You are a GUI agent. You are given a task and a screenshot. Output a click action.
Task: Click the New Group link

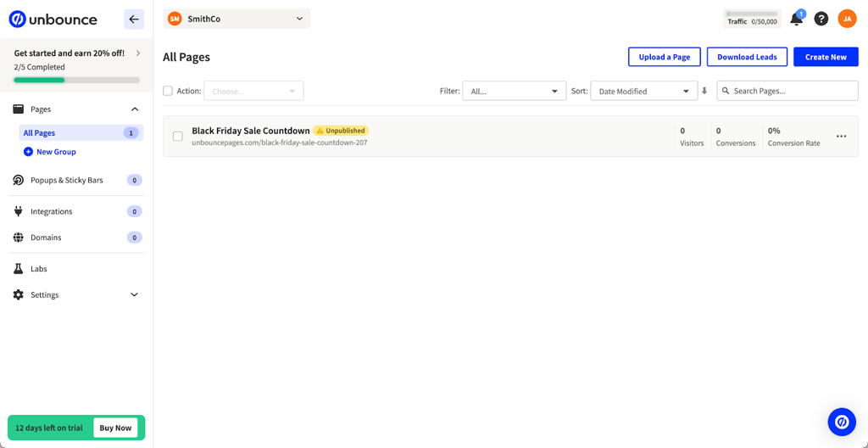(x=56, y=151)
